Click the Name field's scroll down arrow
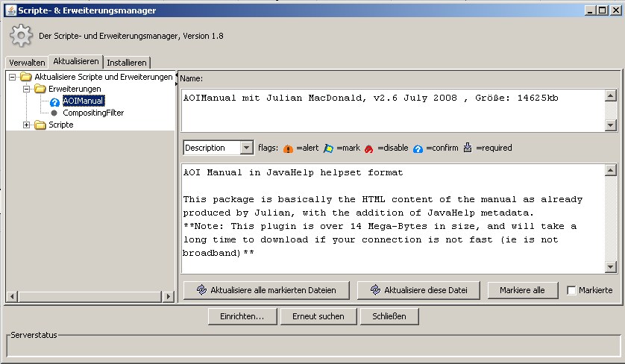Screen dimensions: 625x364 (610, 125)
